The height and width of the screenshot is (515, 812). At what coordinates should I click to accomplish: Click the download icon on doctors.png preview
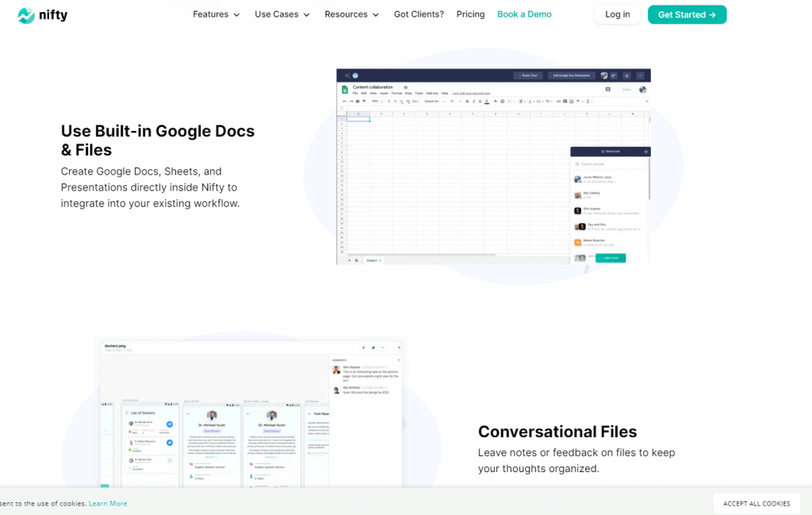point(363,348)
